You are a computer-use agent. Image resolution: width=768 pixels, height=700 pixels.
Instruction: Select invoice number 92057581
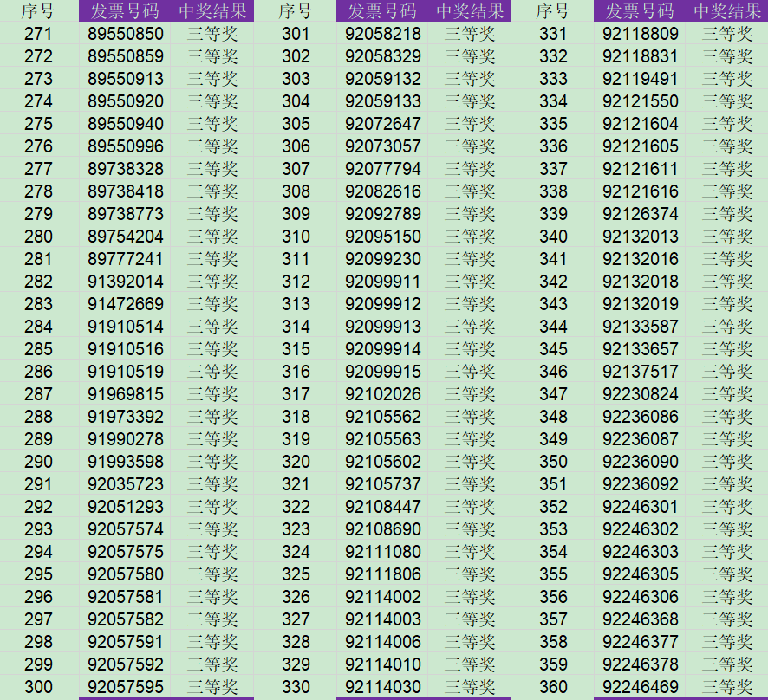click(126, 597)
